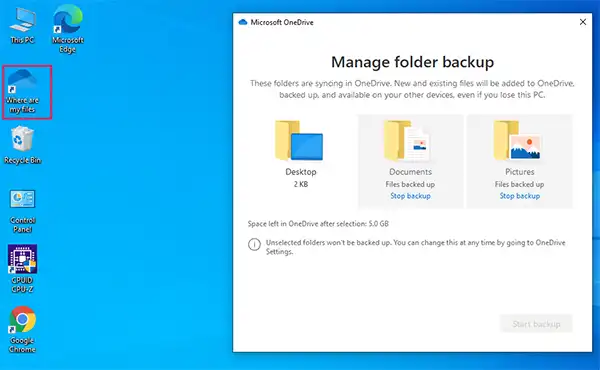Open Control Panel desktop icon
The image size is (600, 370).
click(22, 211)
